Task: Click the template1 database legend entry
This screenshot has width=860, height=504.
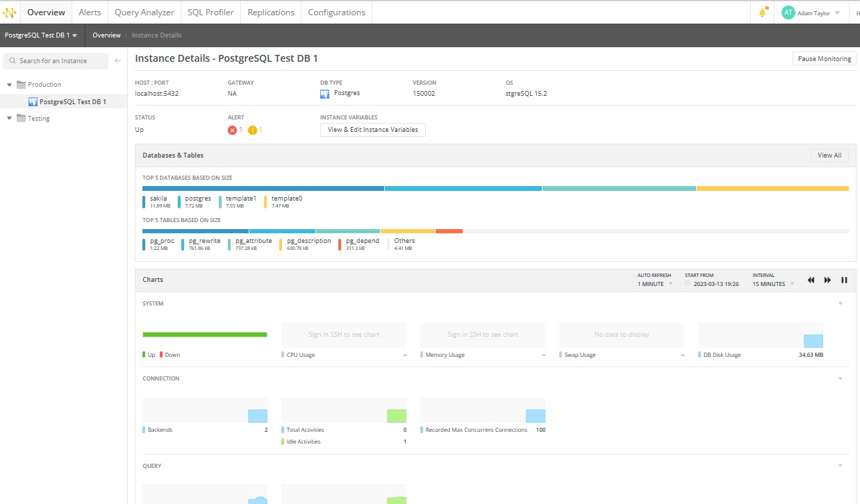Action: (238, 202)
